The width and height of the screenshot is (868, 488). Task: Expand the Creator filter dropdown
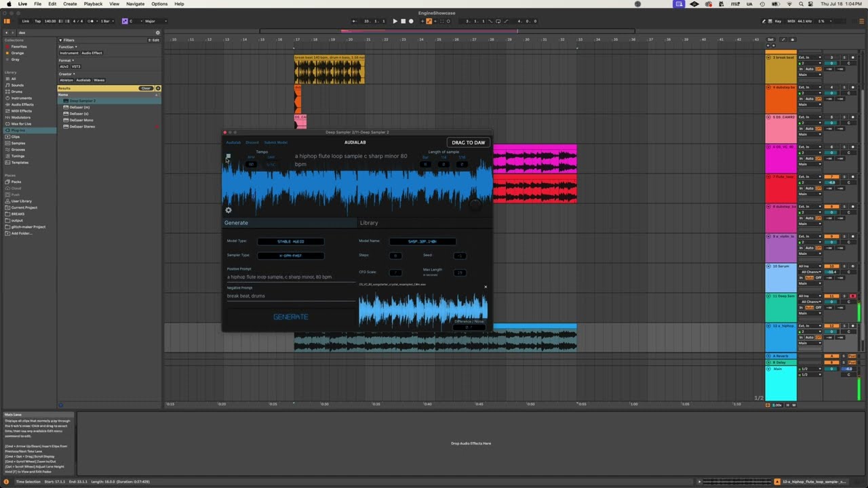click(x=66, y=74)
